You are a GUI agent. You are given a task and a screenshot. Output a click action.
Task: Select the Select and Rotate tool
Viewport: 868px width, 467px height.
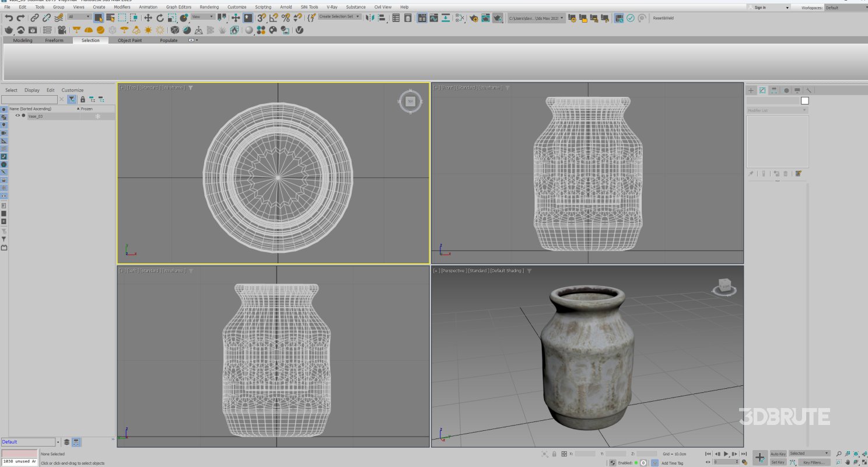(160, 18)
